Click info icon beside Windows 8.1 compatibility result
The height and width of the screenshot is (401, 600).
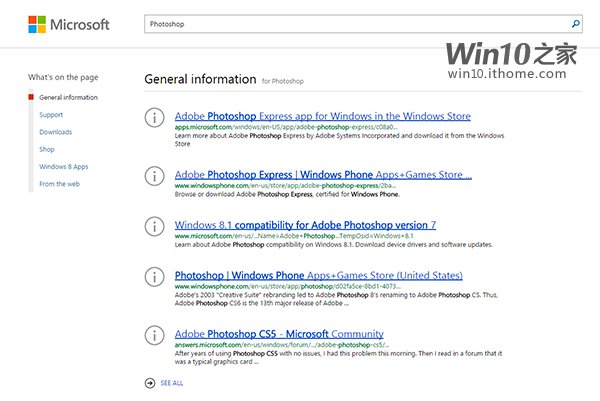point(155,226)
